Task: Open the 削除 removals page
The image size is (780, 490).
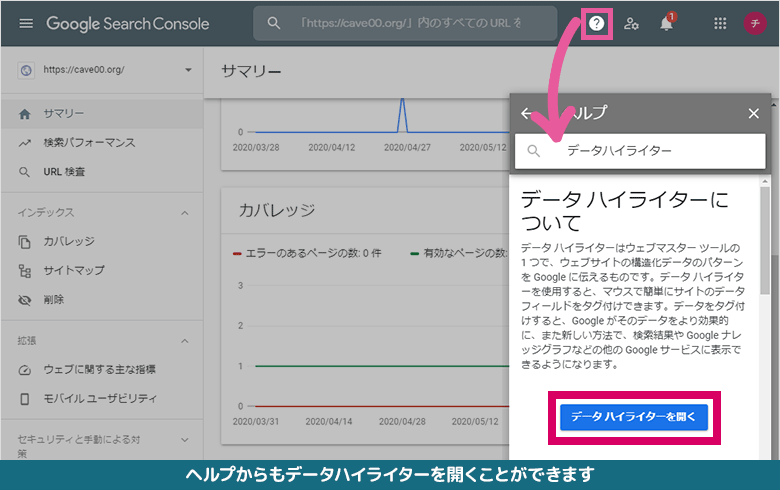Action: [x=102, y=299]
